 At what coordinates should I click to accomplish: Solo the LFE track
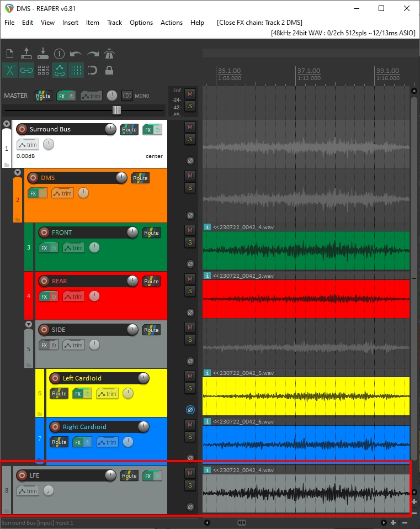click(x=190, y=485)
